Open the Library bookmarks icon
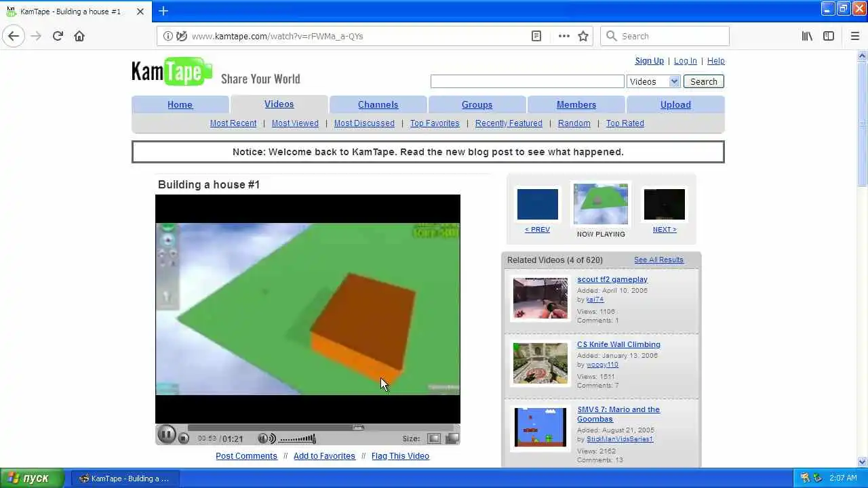Viewport: 868px width, 488px height. click(x=807, y=36)
